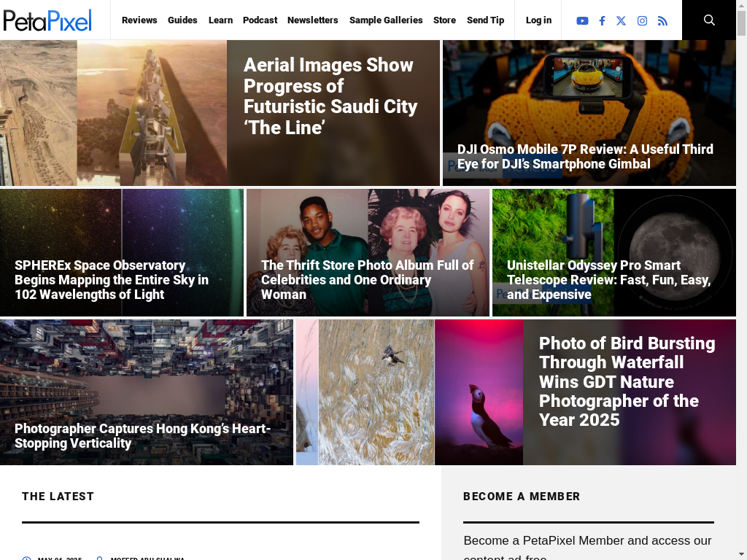This screenshot has height=560, width=747.
Task: Open SPHEREx Space Observatory article headline
Action: 112,279
